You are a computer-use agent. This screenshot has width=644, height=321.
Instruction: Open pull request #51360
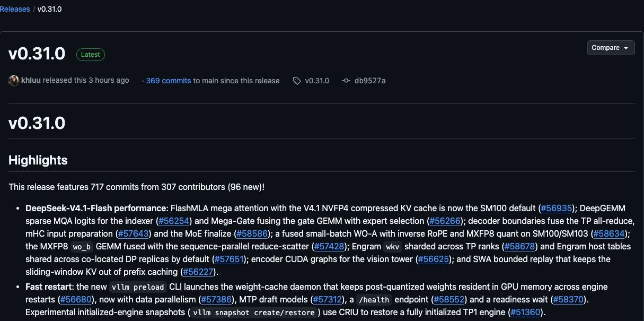tap(526, 312)
